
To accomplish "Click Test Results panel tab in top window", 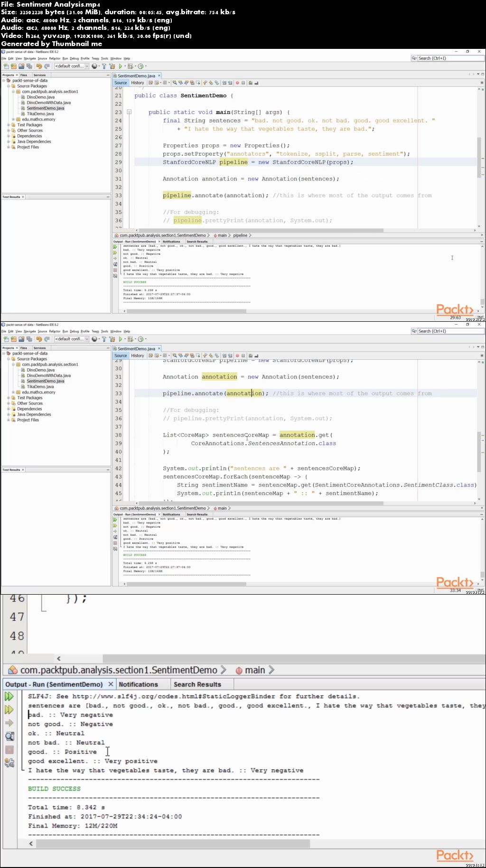I will point(11,197).
